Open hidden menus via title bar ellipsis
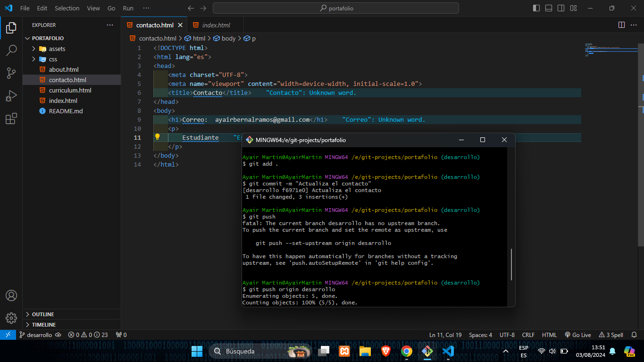Image resolution: width=644 pixels, height=362 pixels. click(146, 8)
